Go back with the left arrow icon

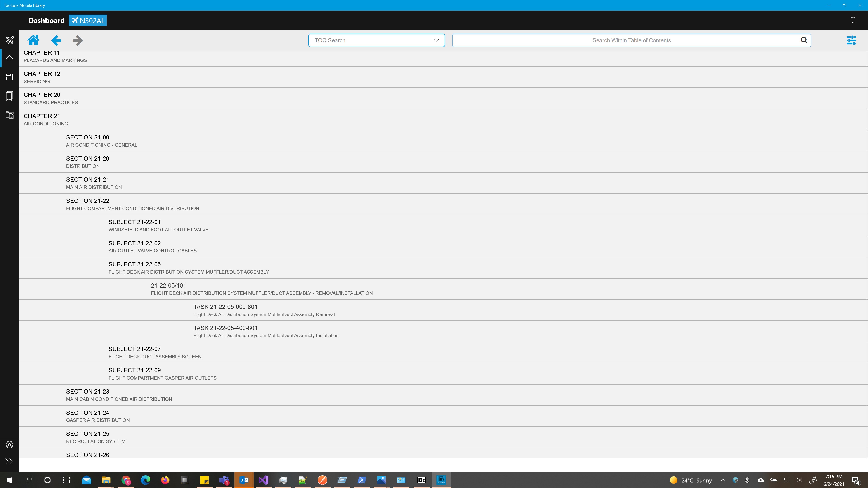click(56, 40)
